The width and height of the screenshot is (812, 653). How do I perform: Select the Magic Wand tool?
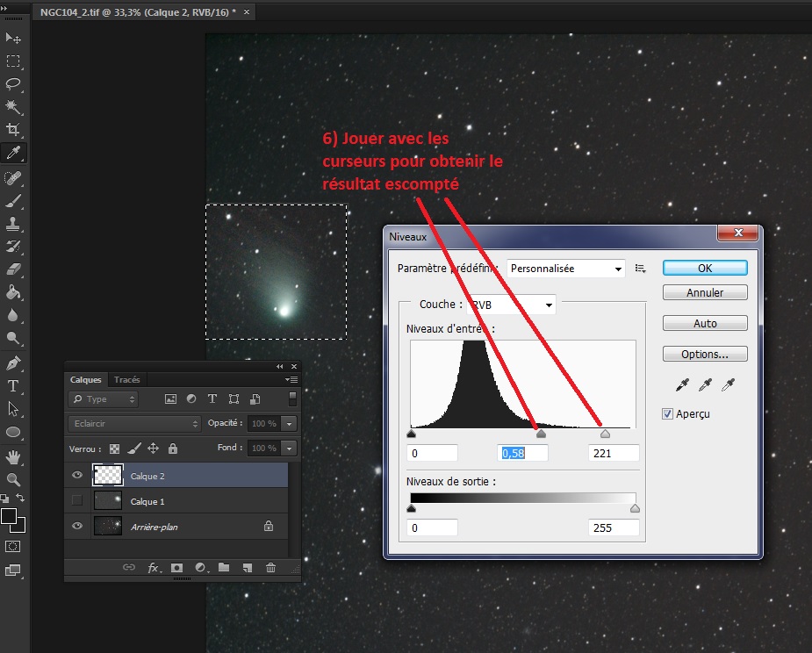(x=13, y=107)
